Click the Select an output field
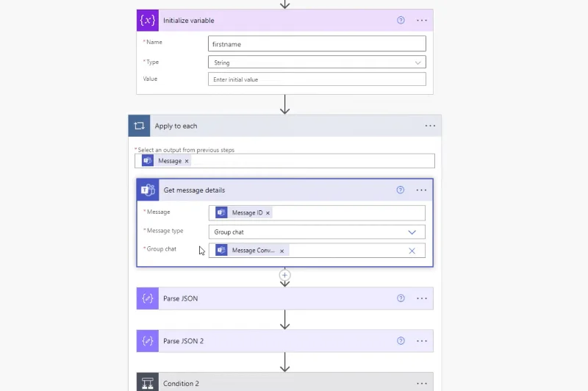 click(x=284, y=161)
